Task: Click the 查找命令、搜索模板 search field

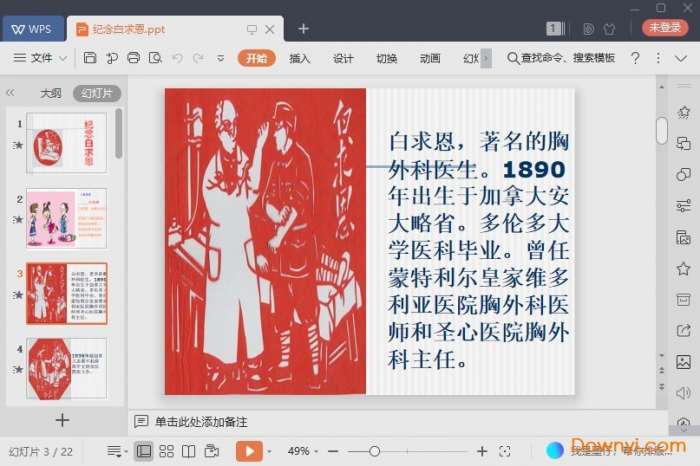Action: 562,58
